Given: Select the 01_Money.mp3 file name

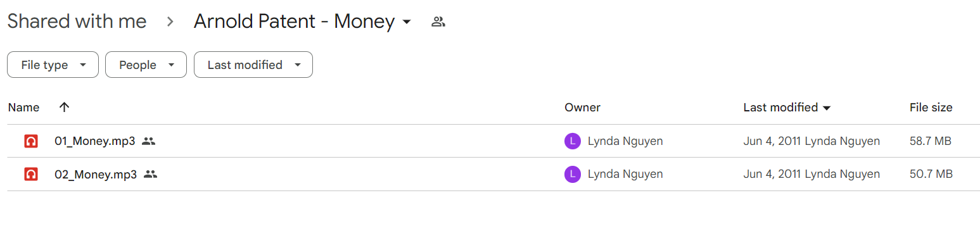Looking at the screenshot, I should click(x=95, y=141).
